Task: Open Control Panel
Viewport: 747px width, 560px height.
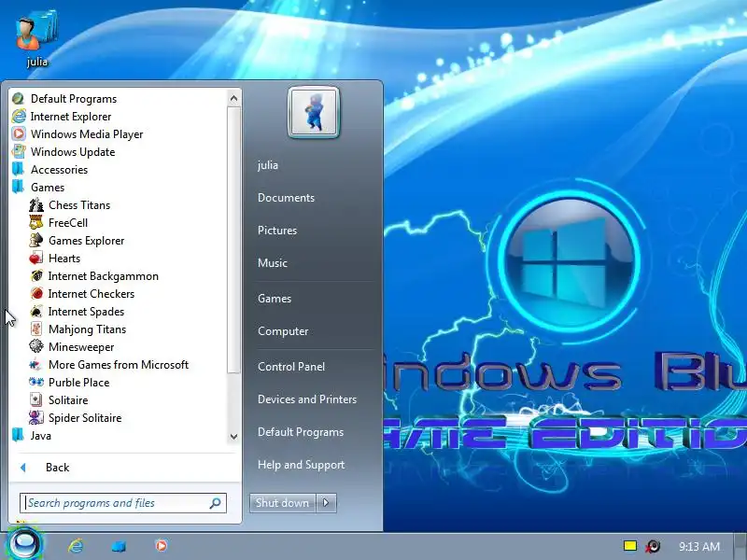Action: [291, 367]
